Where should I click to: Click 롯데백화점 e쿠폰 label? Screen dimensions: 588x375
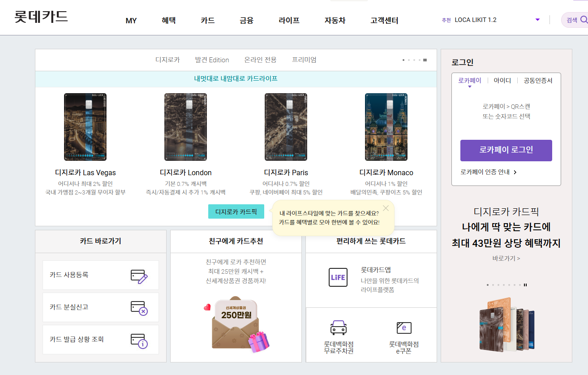click(x=404, y=348)
